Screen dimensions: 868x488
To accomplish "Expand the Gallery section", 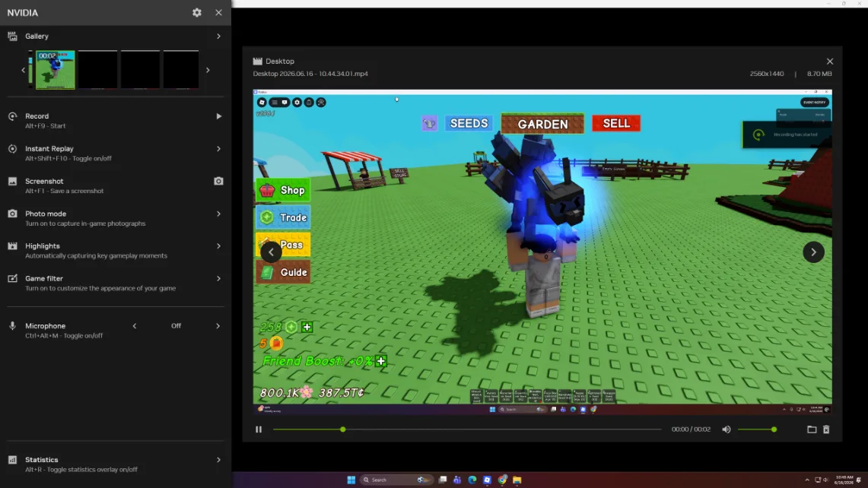I will click(x=218, y=36).
